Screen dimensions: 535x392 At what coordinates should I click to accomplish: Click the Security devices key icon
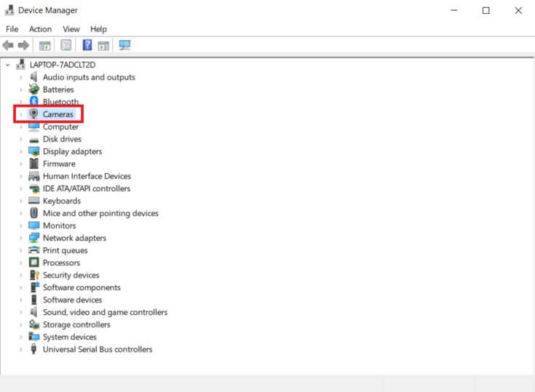(34, 275)
